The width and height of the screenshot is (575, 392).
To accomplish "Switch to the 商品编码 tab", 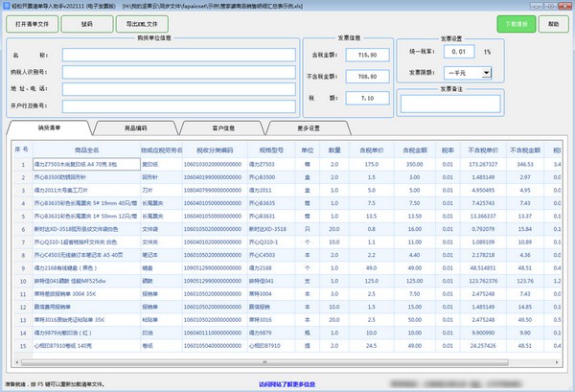I will [136, 127].
